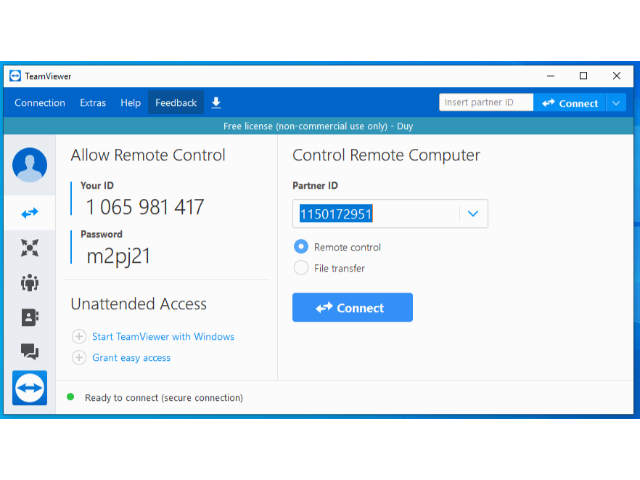
Task: Click the Grant easy access link
Action: [131, 358]
